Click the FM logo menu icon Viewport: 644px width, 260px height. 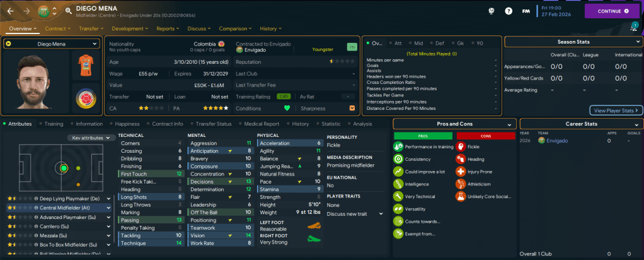click(x=527, y=11)
